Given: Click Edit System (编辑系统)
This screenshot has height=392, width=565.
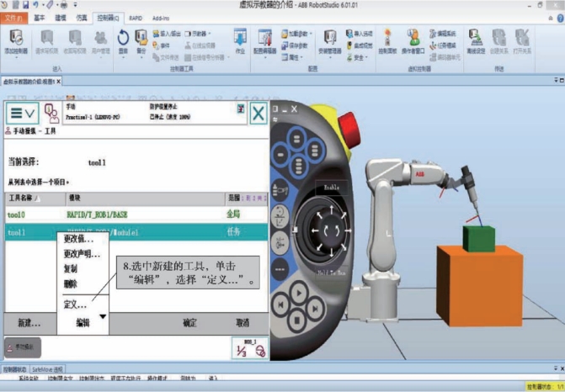Looking at the screenshot, I should (443, 34).
